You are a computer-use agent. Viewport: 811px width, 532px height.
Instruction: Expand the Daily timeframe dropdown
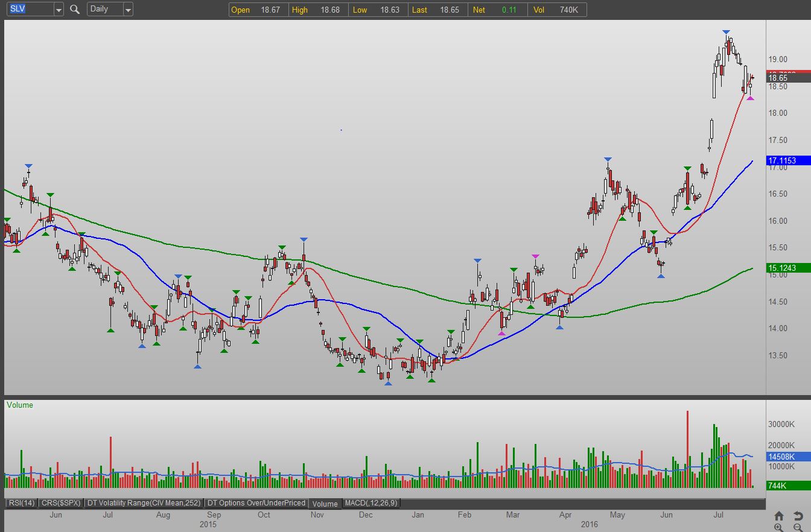127,10
